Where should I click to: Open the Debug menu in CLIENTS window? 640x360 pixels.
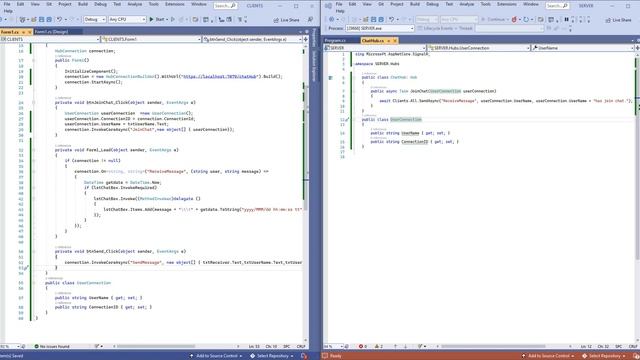pyautogui.click(x=100, y=4)
